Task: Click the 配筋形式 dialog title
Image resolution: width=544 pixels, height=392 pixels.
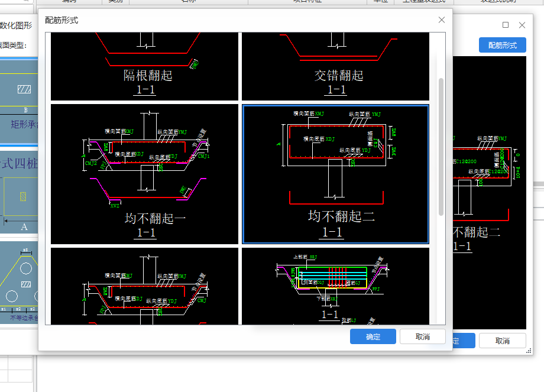Action: (x=61, y=20)
